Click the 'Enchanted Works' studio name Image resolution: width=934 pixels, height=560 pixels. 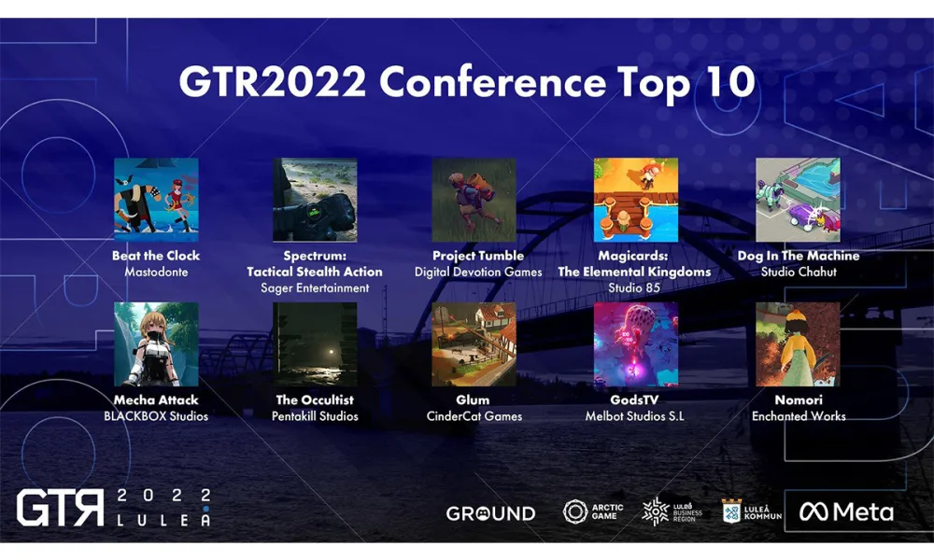tap(799, 416)
